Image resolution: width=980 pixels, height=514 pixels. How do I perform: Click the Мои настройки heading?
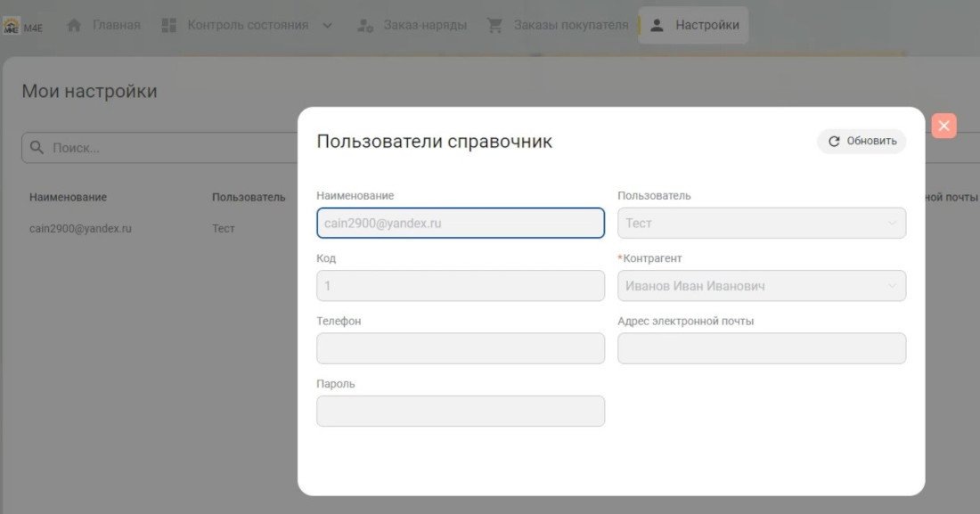click(89, 91)
